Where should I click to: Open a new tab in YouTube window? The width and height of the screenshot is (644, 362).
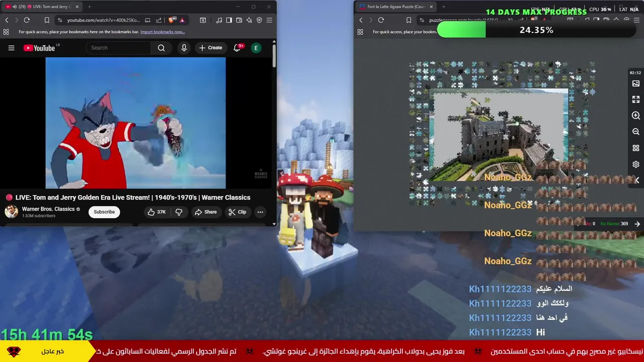pyautogui.click(x=89, y=7)
